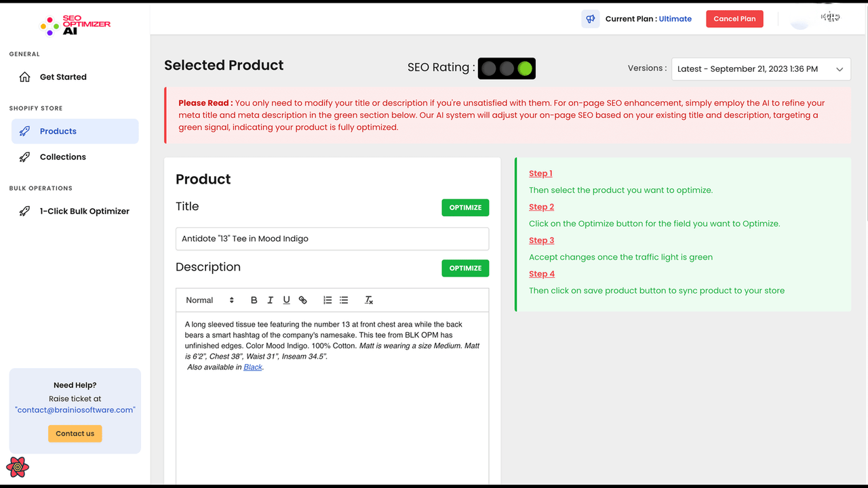This screenshot has height=488, width=868.
Task: Click the megaphone icon near Current Plan
Action: coord(589,18)
